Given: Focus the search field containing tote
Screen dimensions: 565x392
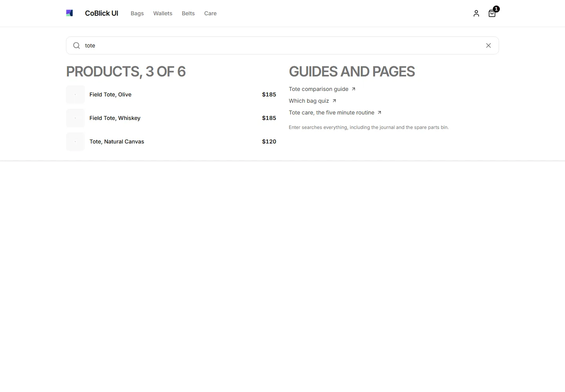Looking at the screenshot, I should click(282, 45).
